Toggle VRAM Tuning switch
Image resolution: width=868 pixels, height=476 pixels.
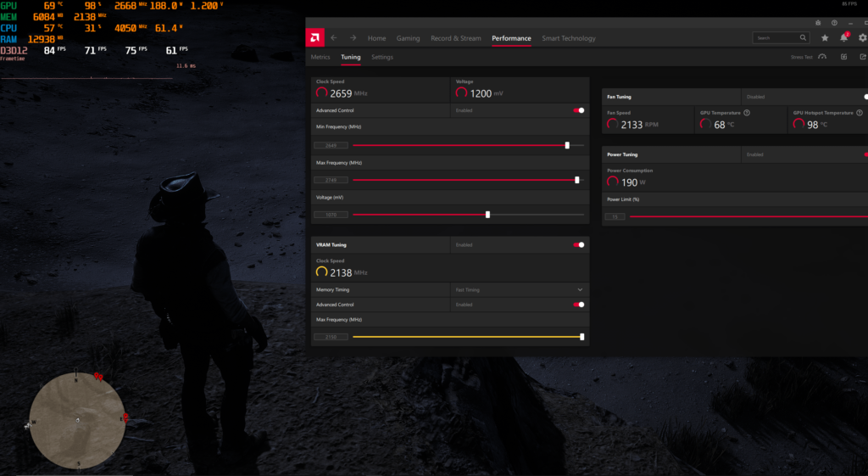coord(579,244)
